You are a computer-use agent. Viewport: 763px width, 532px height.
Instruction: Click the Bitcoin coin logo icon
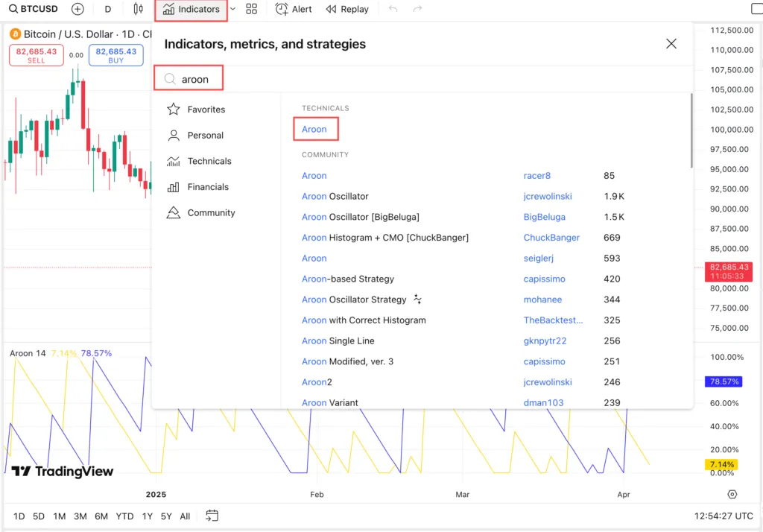(x=15, y=34)
